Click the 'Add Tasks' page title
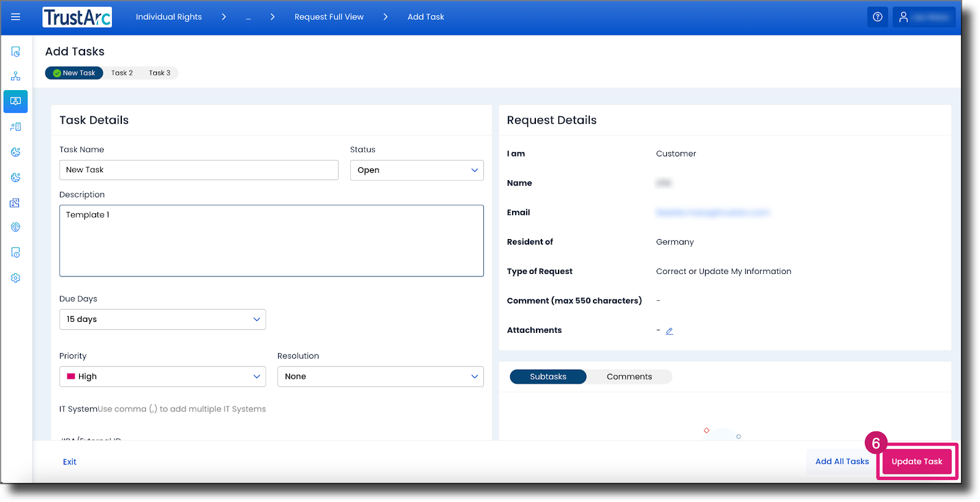Screen dimensions: 980x502 click(x=75, y=51)
